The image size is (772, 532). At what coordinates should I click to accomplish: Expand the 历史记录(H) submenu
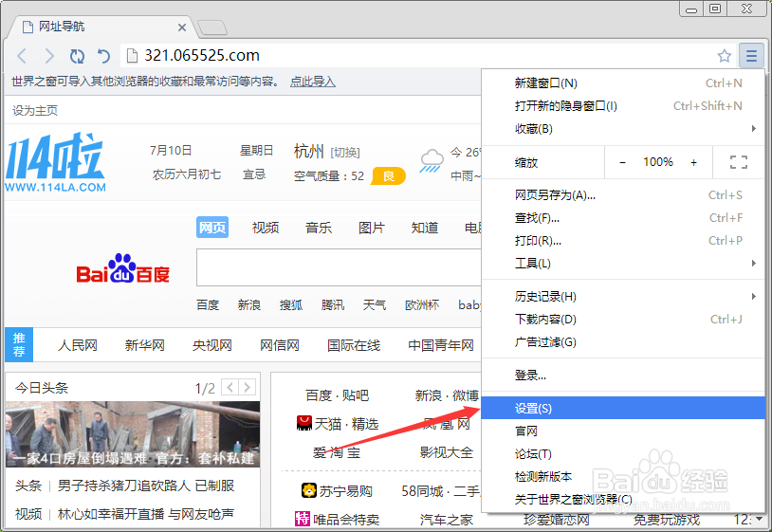pyautogui.click(x=623, y=297)
